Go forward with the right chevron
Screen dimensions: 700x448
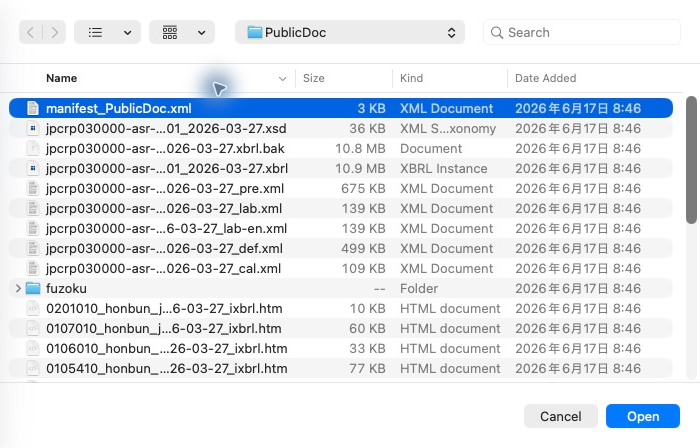[54, 33]
